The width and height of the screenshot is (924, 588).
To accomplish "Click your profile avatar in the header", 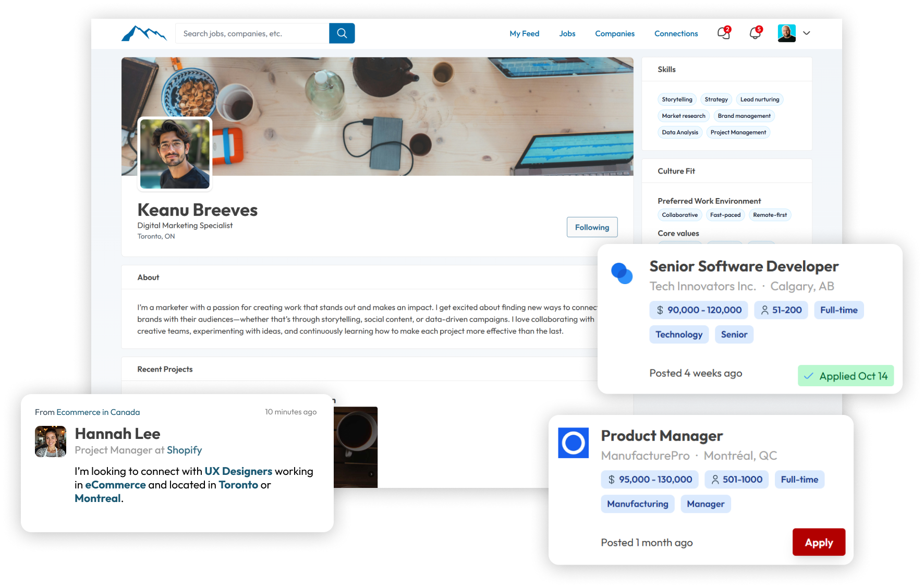I will 786,33.
